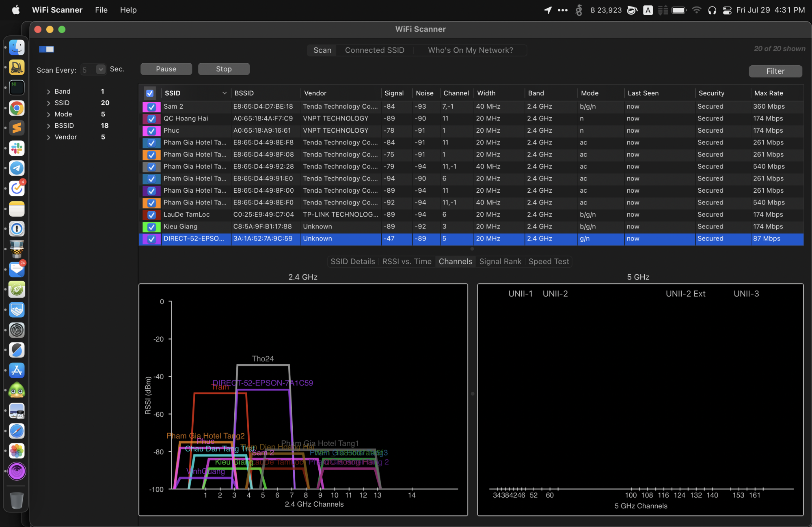Image resolution: width=812 pixels, height=527 pixels.
Task: Open the Photos app from the Dock
Action: point(17,451)
